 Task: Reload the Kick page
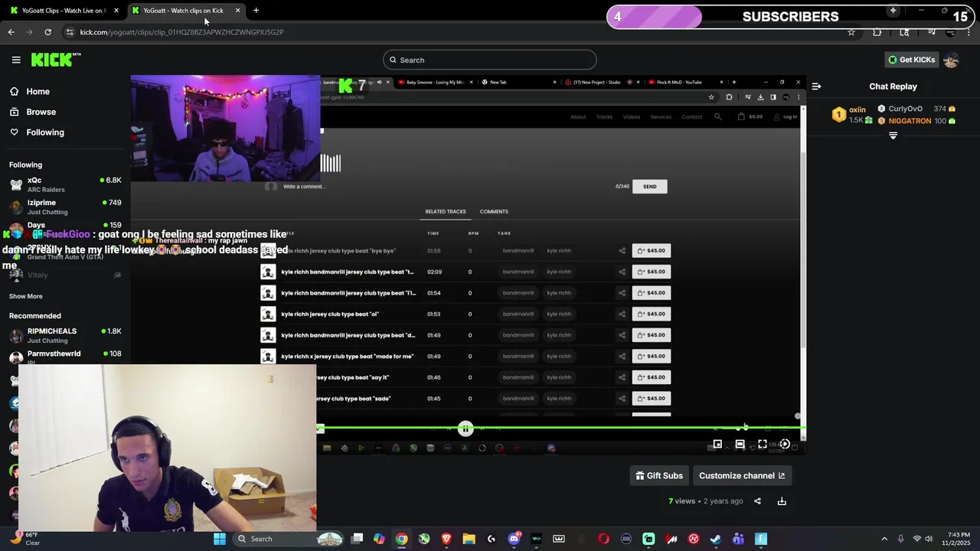coord(47,32)
